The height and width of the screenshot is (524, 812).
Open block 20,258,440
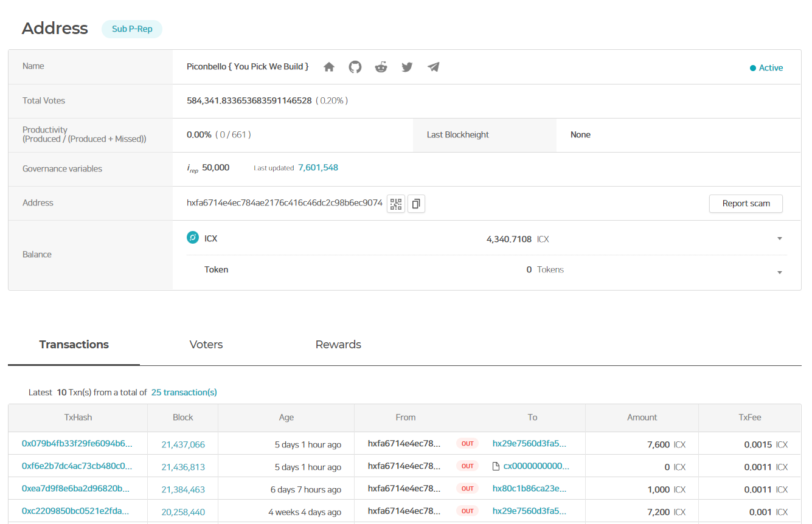tap(183, 512)
